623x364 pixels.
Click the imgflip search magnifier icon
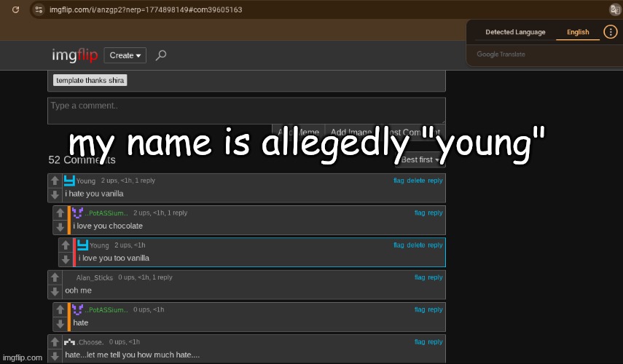tap(161, 55)
